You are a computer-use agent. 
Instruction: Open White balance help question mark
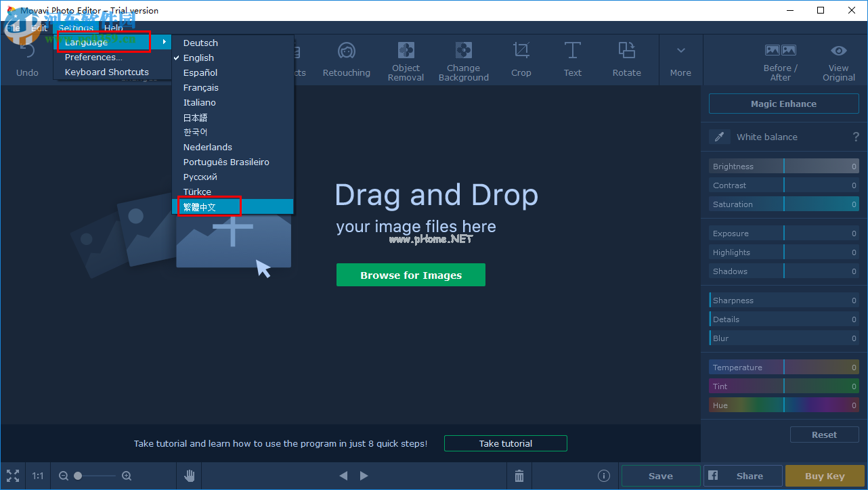click(856, 137)
